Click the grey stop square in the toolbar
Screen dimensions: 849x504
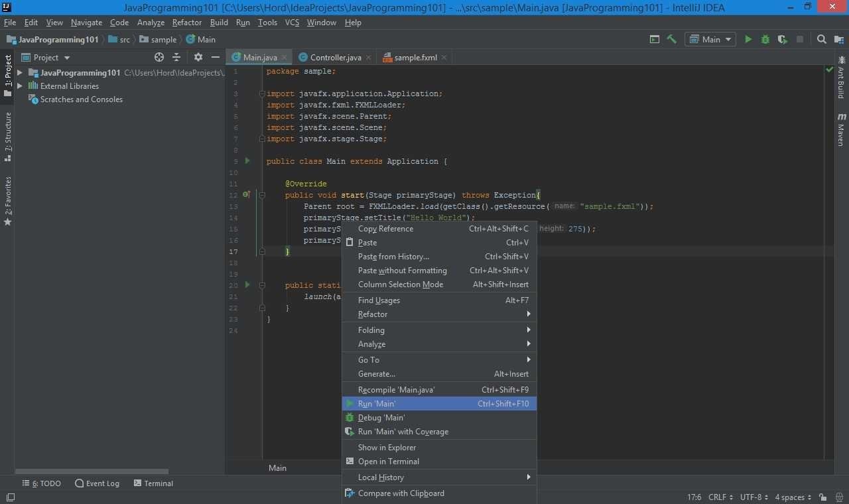[x=800, y=39]
